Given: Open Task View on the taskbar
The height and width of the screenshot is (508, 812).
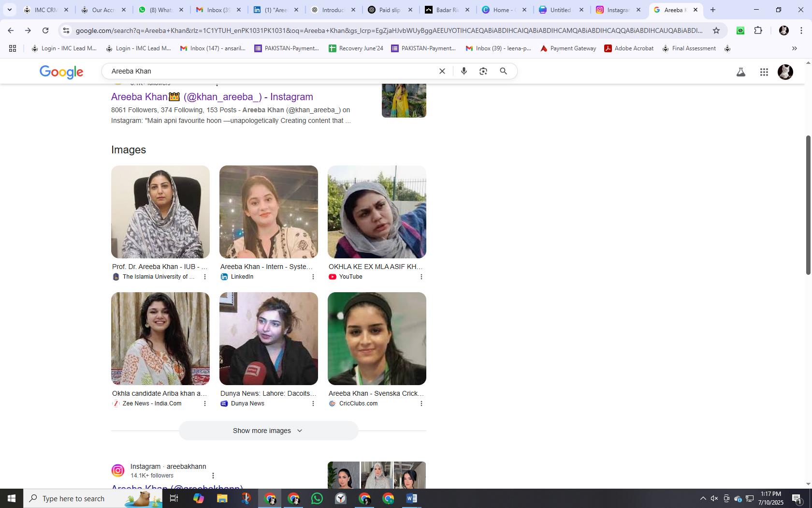Looking at the screenshot, I should coord(174,498).
